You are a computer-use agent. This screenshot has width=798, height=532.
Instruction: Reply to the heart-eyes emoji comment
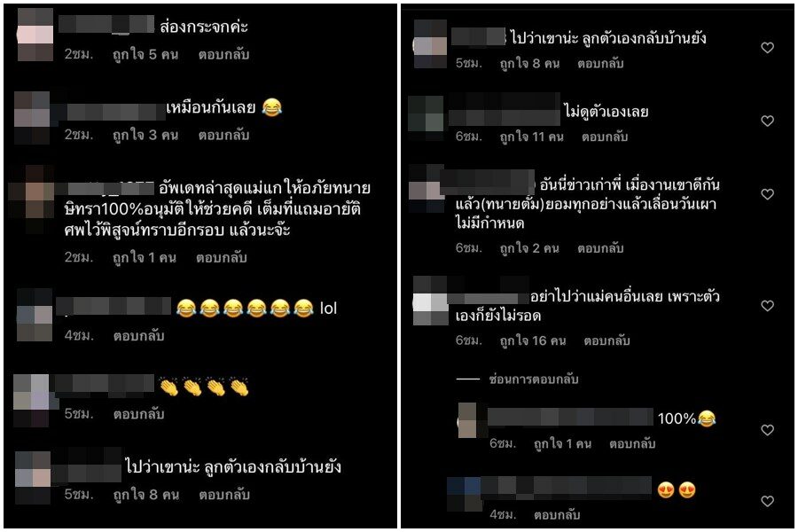pyautogui.click(x=557, y=514)
